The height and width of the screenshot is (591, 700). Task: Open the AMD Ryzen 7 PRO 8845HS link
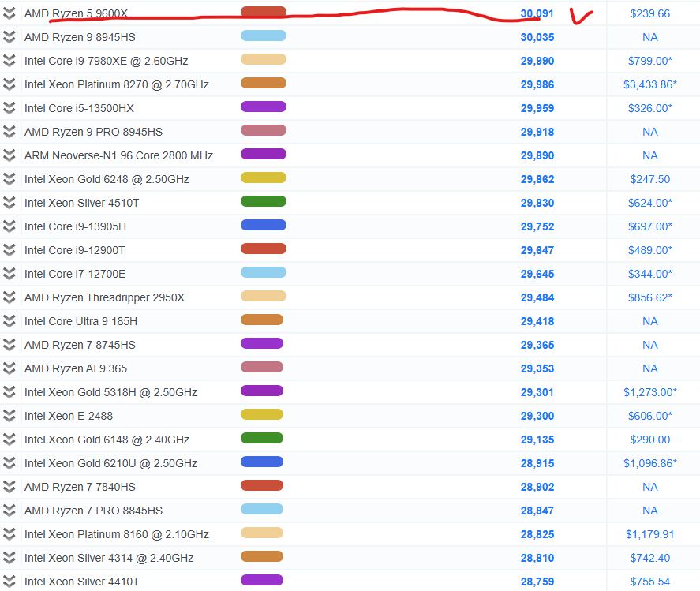(93, 511)
